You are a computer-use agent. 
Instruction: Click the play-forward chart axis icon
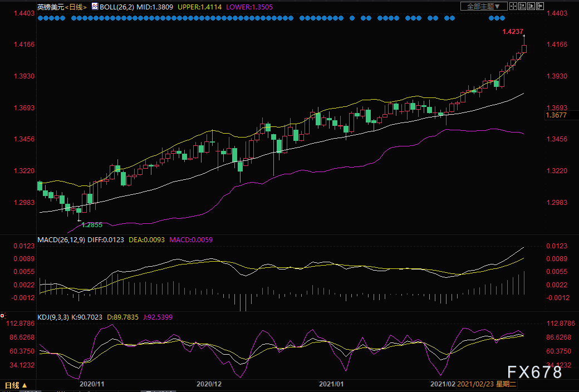(x=531, y=6)
